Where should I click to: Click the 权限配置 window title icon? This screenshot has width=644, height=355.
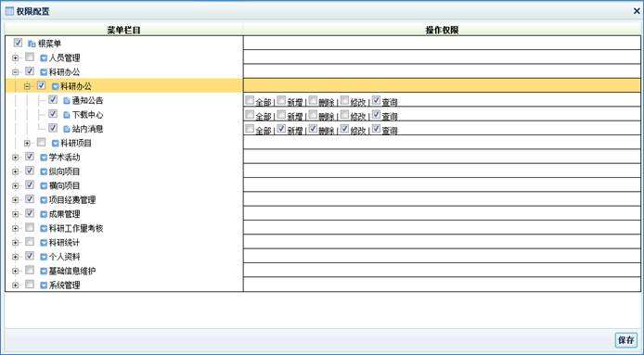tap(9, 11)
